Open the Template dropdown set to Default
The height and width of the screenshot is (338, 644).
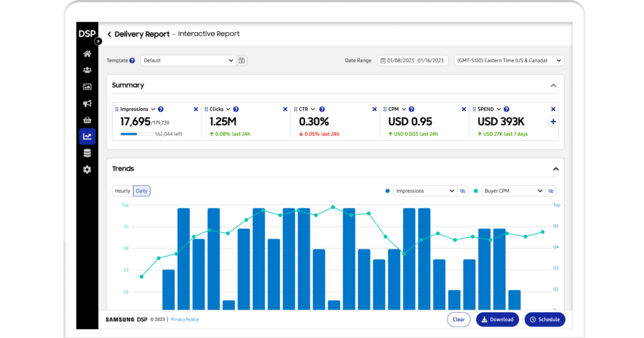click(187, 60)
